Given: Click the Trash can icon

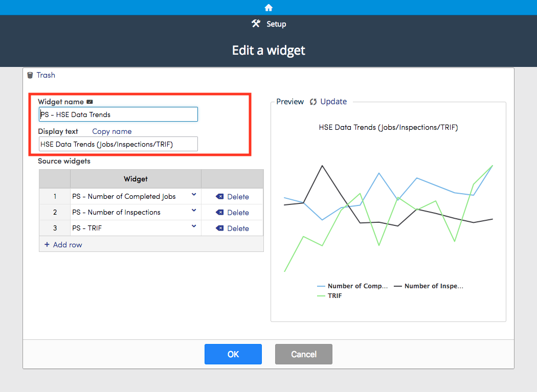Looking at the screenshot, I should click(x=30, y=75).
